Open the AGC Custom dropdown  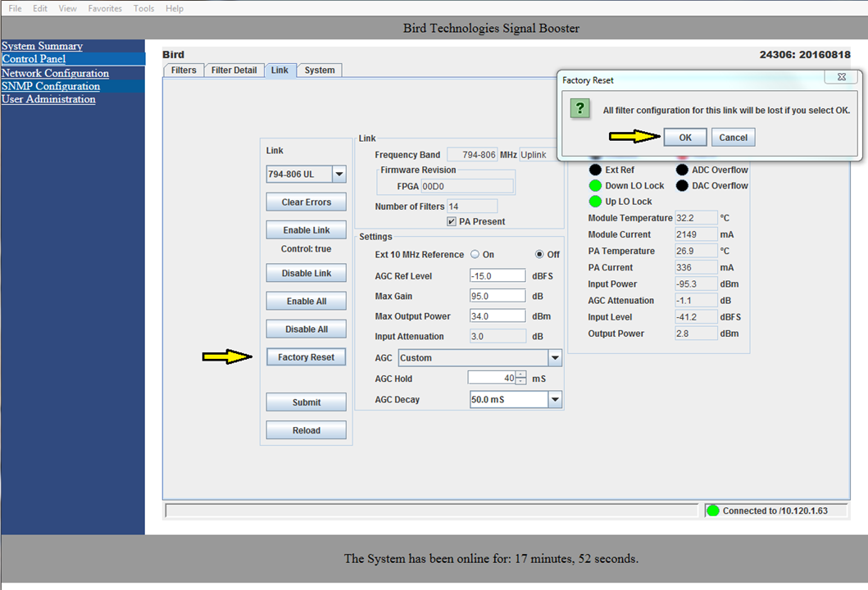[555, 357]
